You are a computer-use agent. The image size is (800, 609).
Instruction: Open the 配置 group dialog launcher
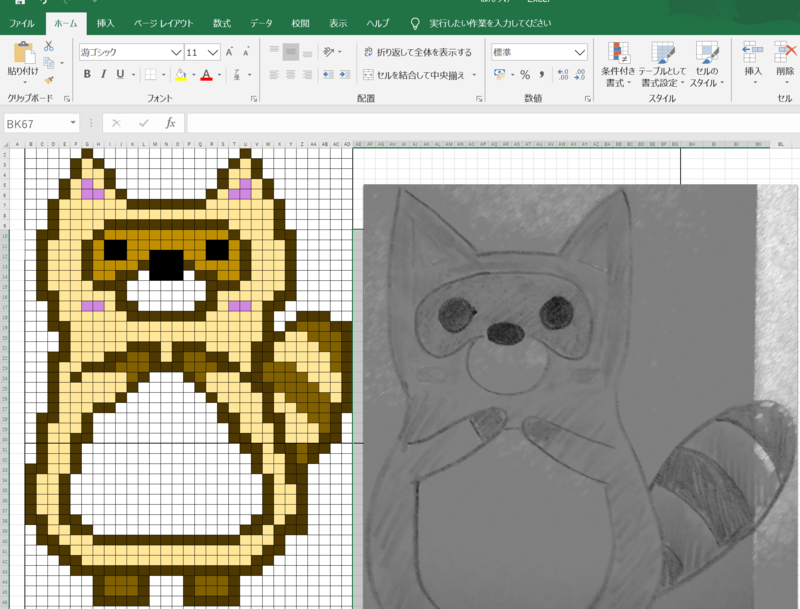(x=479, y=99)
